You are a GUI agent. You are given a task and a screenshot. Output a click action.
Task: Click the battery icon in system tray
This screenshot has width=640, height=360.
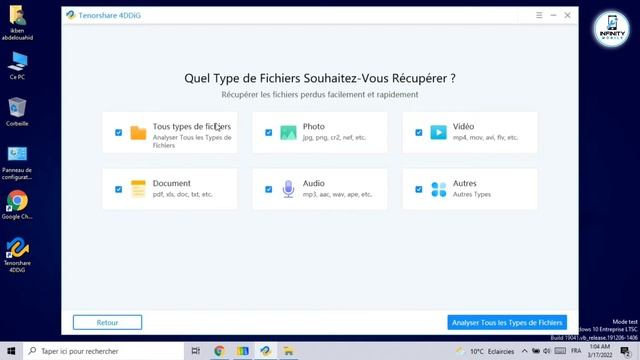point(536,351)
